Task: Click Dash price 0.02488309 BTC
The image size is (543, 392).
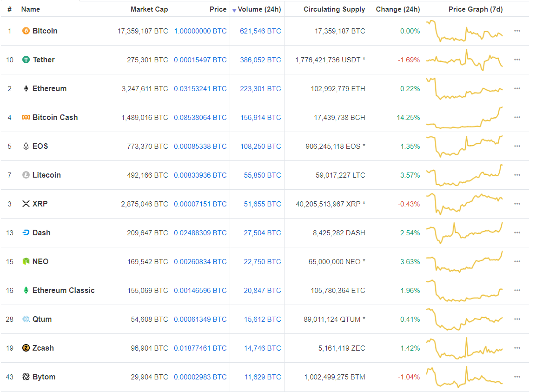Action: pos(200,233)
